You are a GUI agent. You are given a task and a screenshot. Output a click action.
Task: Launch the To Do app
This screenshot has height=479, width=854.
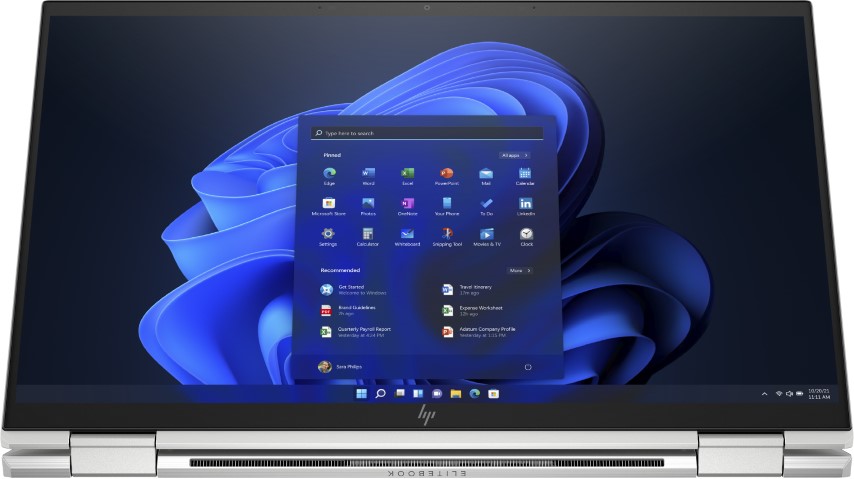[486, 207]
